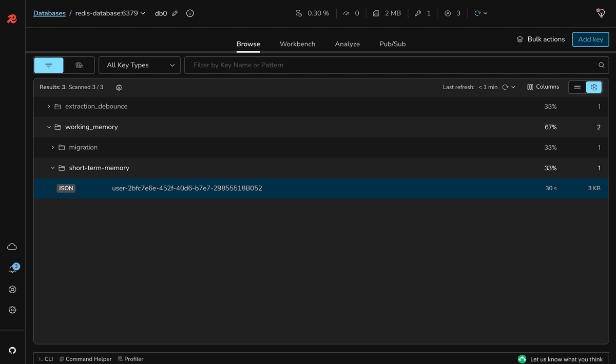This screenshot has width=616, height=364.
Task: Open the All Key Types dropdown
Action: pos(139,65)
